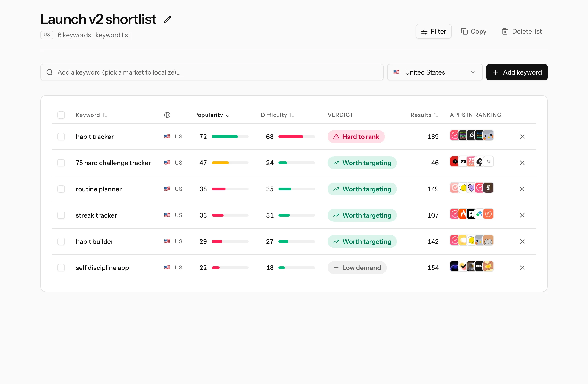The height and width of the screenshot is (384, 588).
Task: Check the streak tracker row checkbox
Action: coord(61,215)
